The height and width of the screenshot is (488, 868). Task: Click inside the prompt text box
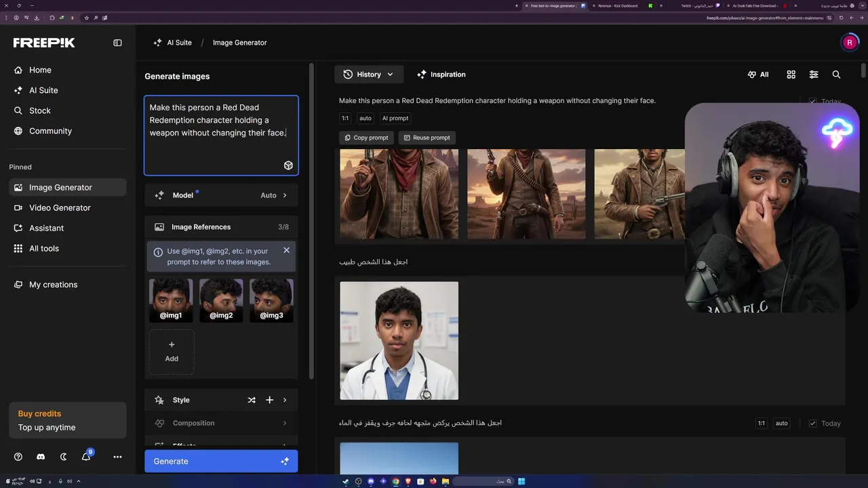click(x=221, y=136)
